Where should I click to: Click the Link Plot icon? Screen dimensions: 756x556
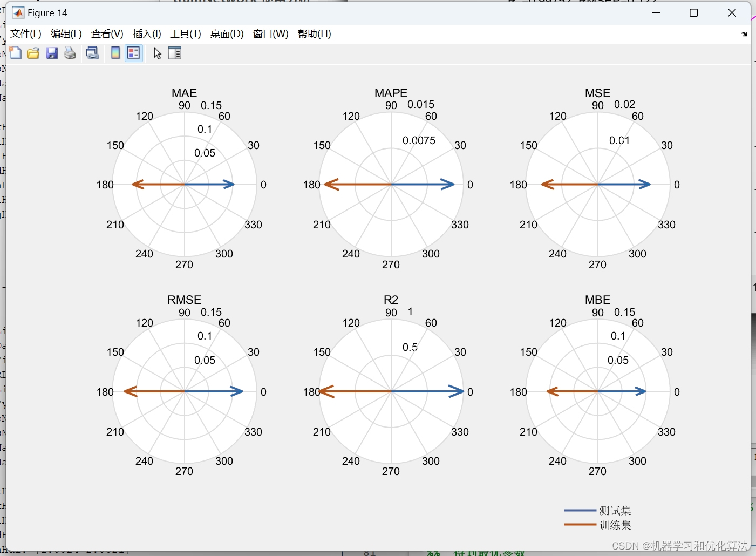click(x=92, y=53)
